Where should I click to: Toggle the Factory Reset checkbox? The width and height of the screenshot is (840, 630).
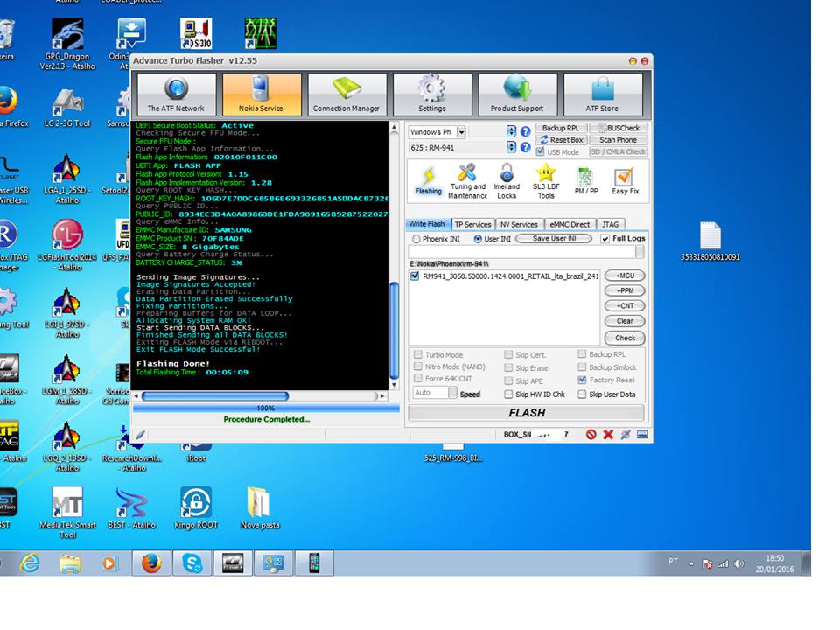click(x=583, y=380)
